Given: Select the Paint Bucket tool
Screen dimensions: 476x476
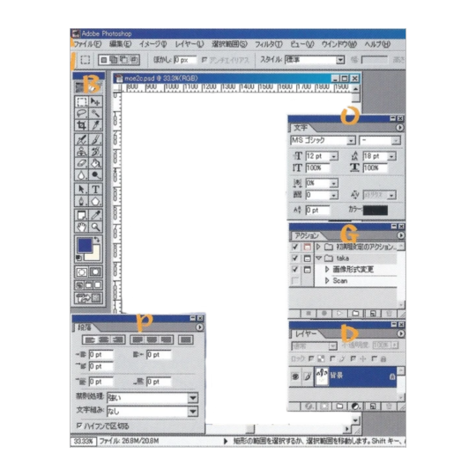Looking at the screenshot, I should pos(95,163).
